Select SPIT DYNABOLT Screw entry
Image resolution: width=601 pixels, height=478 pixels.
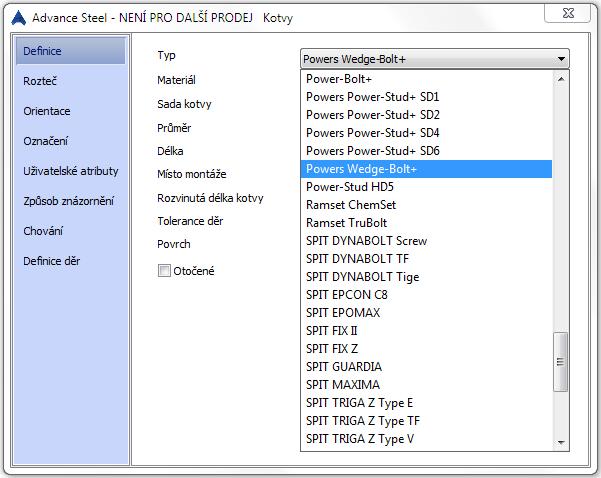(x=426, y=241)
